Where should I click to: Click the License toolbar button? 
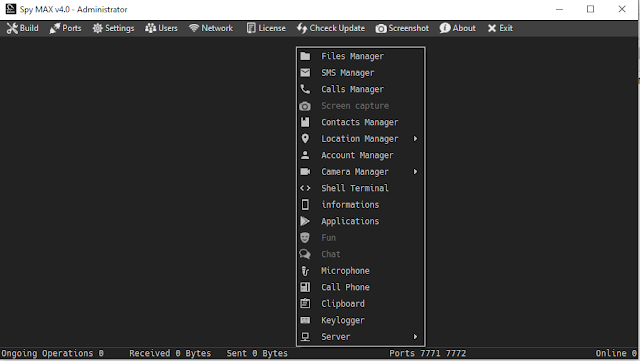point(266,28)
